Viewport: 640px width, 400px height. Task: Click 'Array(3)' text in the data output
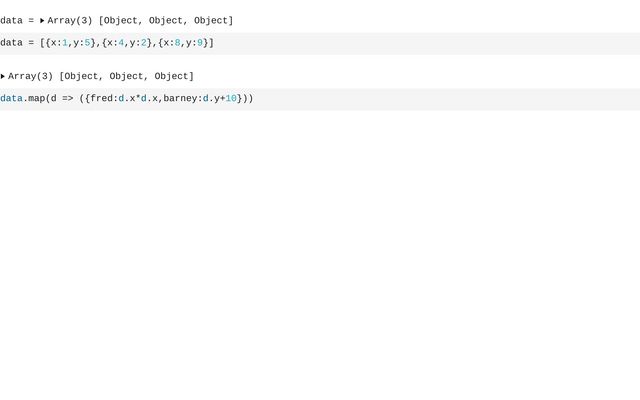click(x=70, y=21)
